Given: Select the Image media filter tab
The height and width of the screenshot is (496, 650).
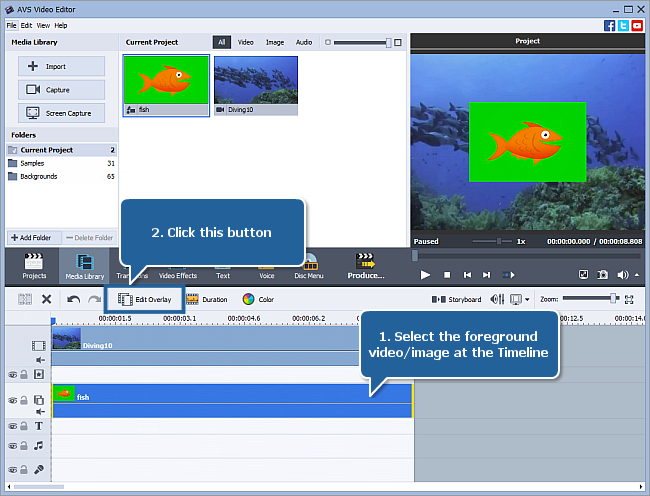Looking at the screenshot, I should pos(275,42).
